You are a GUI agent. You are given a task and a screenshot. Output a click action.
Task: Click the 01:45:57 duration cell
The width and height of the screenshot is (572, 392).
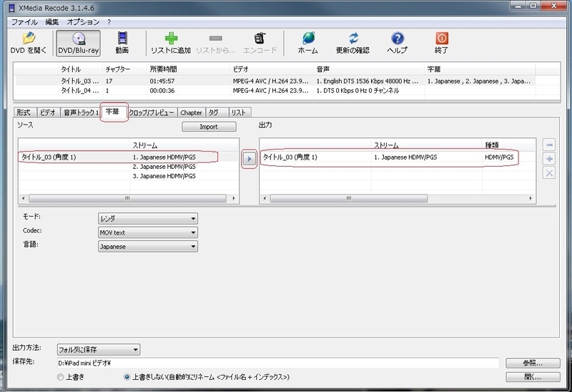tap(162, 81)
